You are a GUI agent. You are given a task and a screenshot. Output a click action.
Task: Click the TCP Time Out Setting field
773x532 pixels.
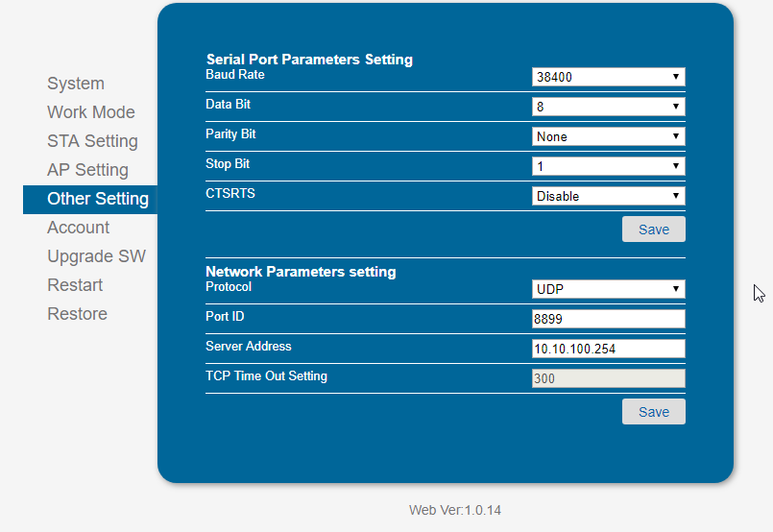point(609,378)
